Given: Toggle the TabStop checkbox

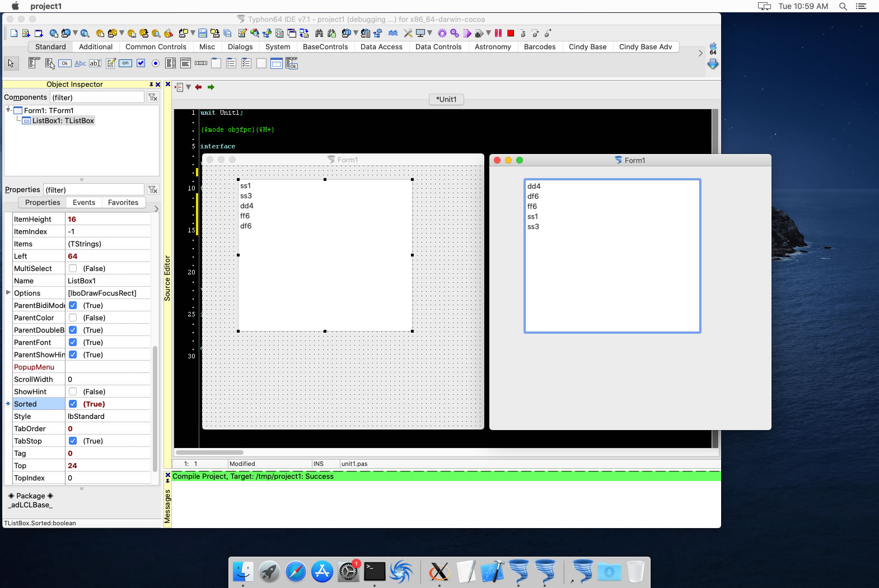Looking at the screenshot, I should tap(73, 441).
